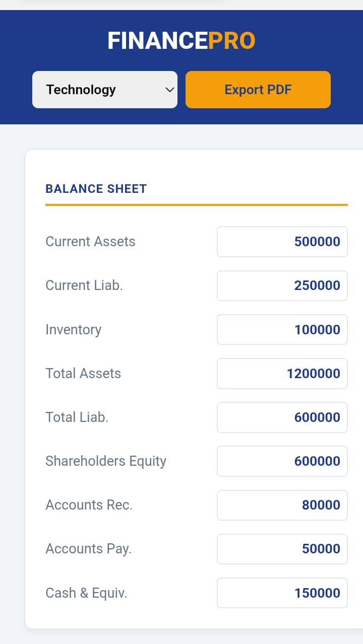Click the Shareholders Equity value box
The height and width of the screenshot is (644, 363).
(282, 461)
